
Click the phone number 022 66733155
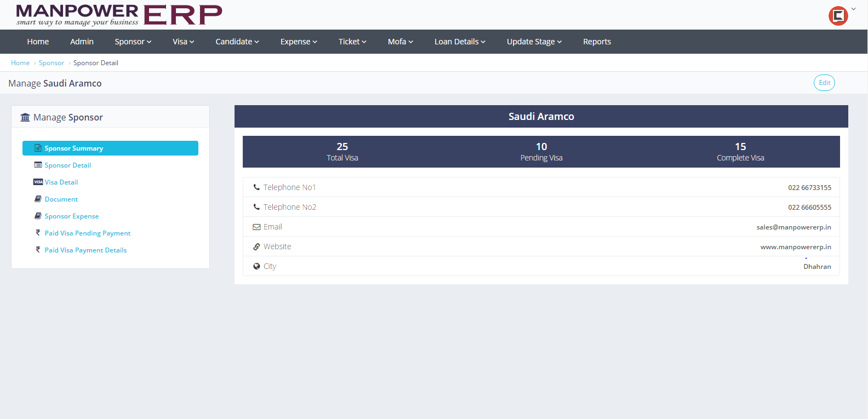(809, 188)
